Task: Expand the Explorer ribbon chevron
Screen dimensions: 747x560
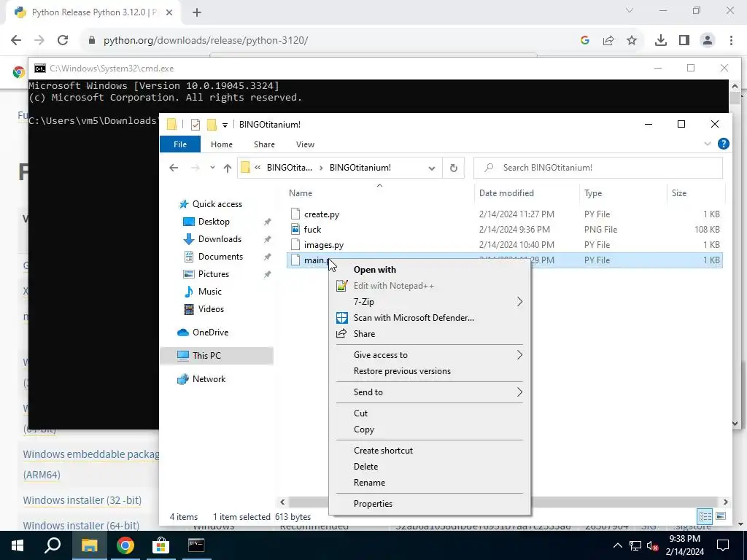Action: (708, 144)
